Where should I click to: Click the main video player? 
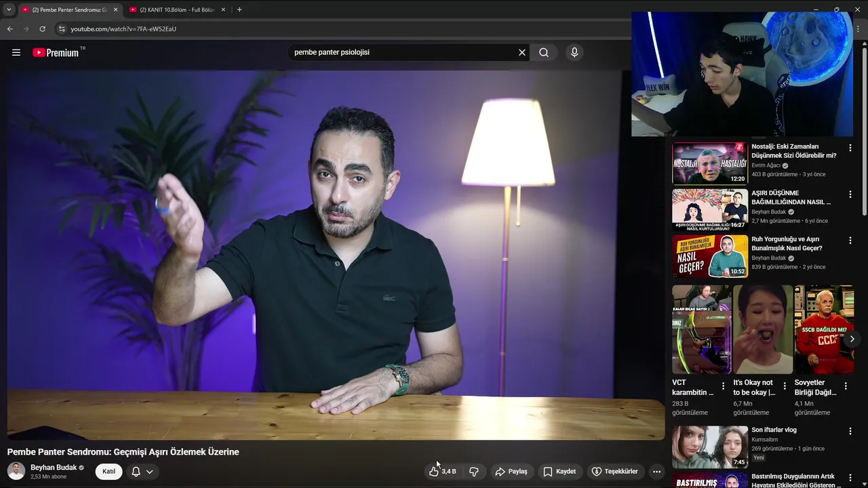point(336,255)
